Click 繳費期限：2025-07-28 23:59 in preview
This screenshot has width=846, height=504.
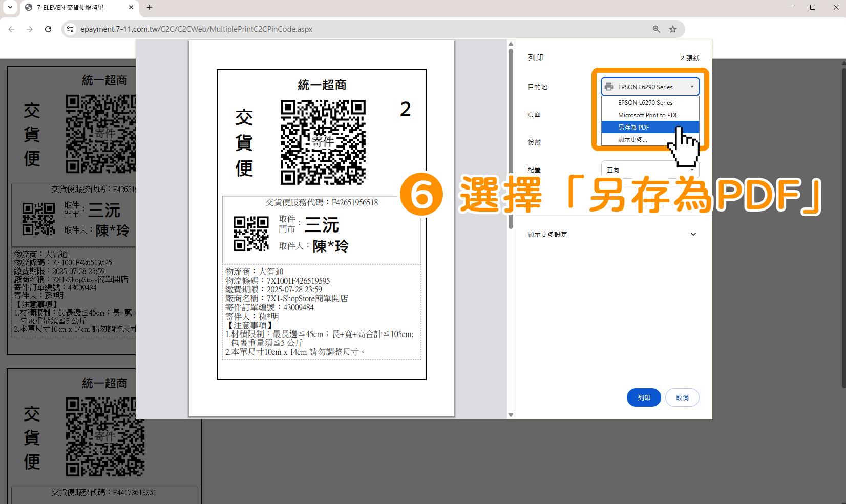[x=273, y=289]
